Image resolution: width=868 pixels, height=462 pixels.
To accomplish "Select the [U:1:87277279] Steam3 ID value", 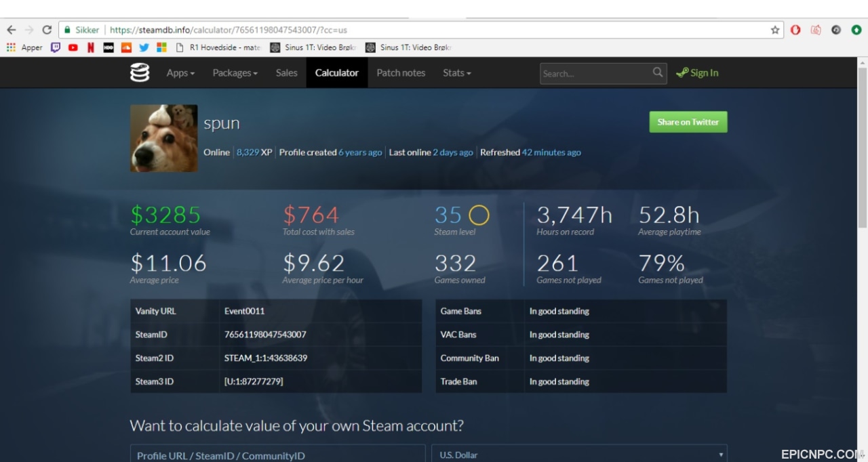I will (254, 381).
